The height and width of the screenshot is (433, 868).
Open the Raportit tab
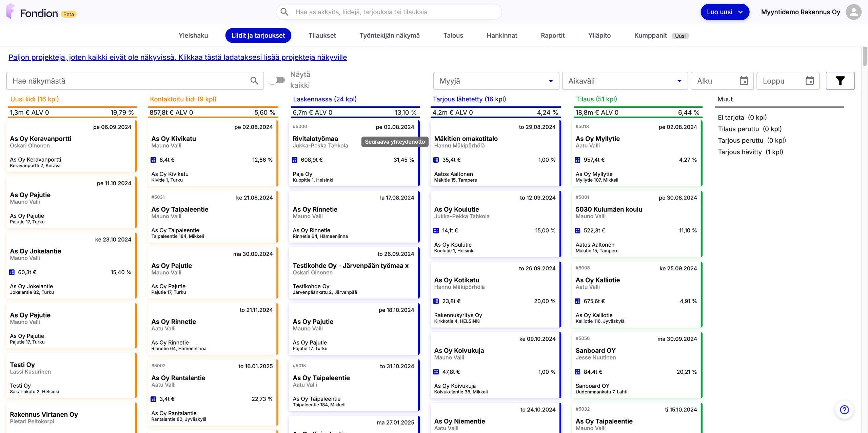coord(552,36)
